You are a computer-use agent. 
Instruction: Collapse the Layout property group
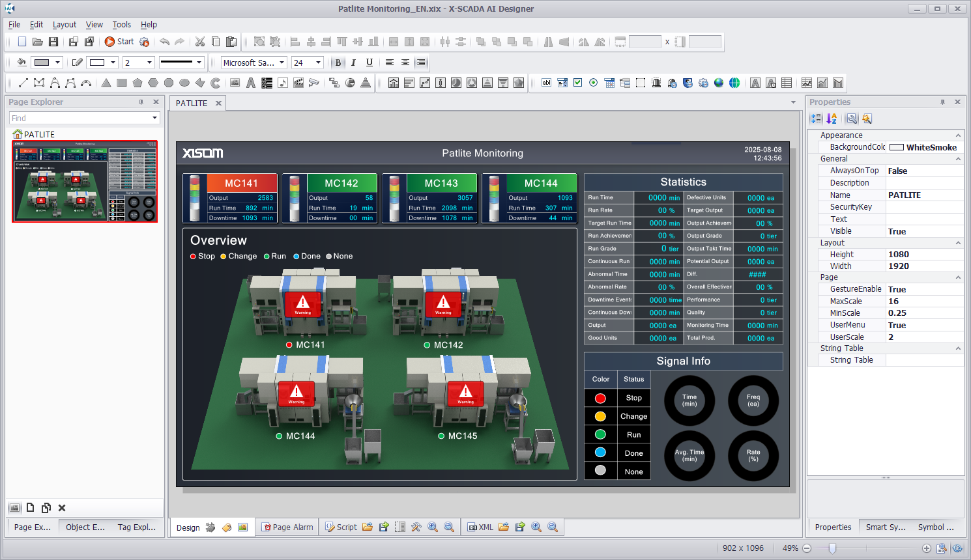[958, 243]
